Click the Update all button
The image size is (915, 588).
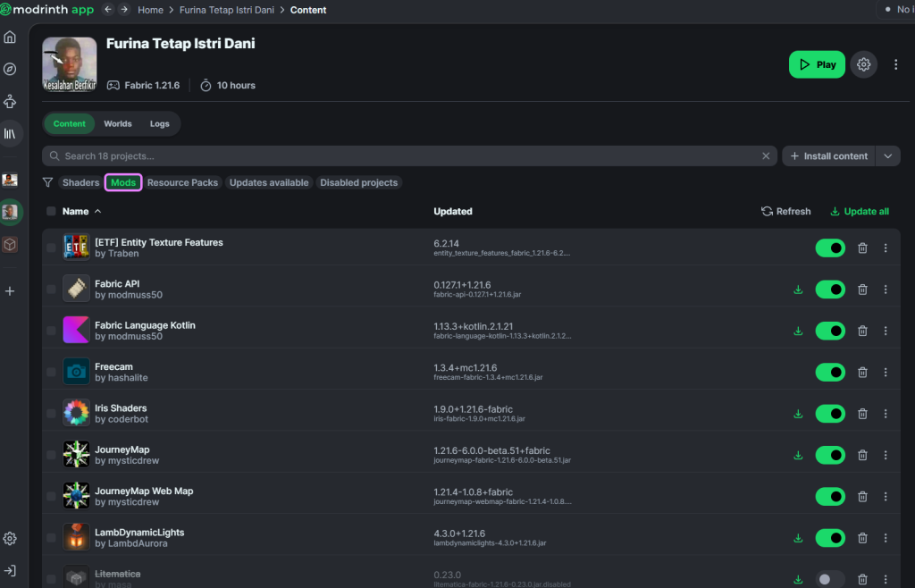859,211
